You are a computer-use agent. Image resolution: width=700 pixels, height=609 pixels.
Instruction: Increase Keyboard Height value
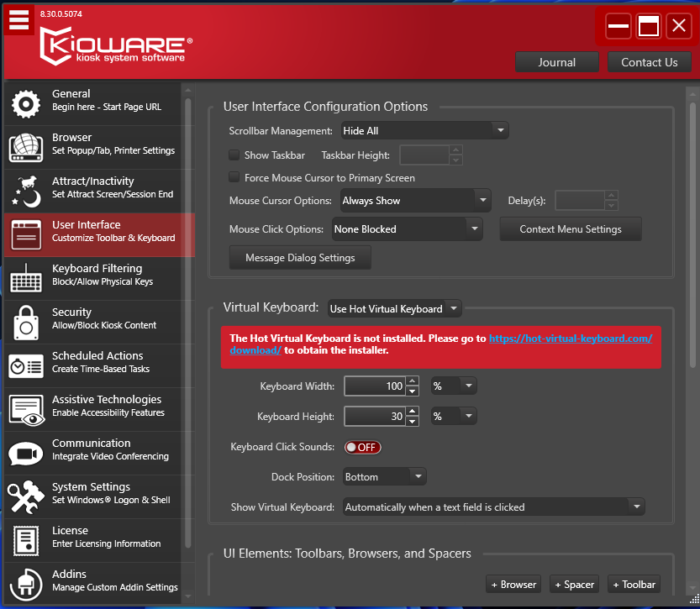click(413, 412)
